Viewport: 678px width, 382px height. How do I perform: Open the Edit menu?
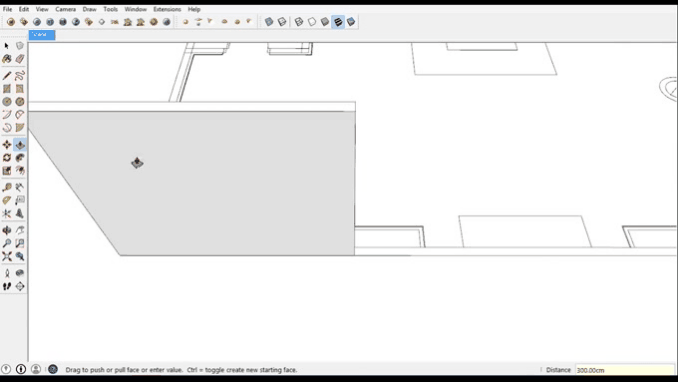(x=24, y=9)
